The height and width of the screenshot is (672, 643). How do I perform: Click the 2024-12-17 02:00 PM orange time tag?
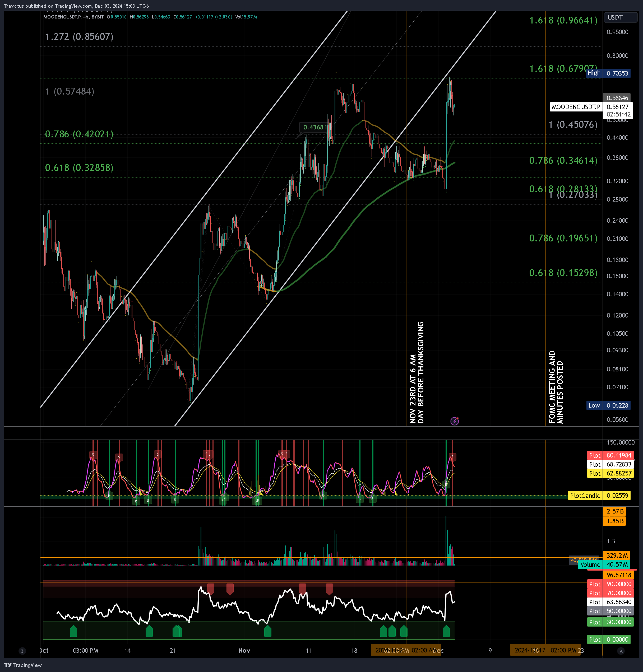click(x=546, y=650)
